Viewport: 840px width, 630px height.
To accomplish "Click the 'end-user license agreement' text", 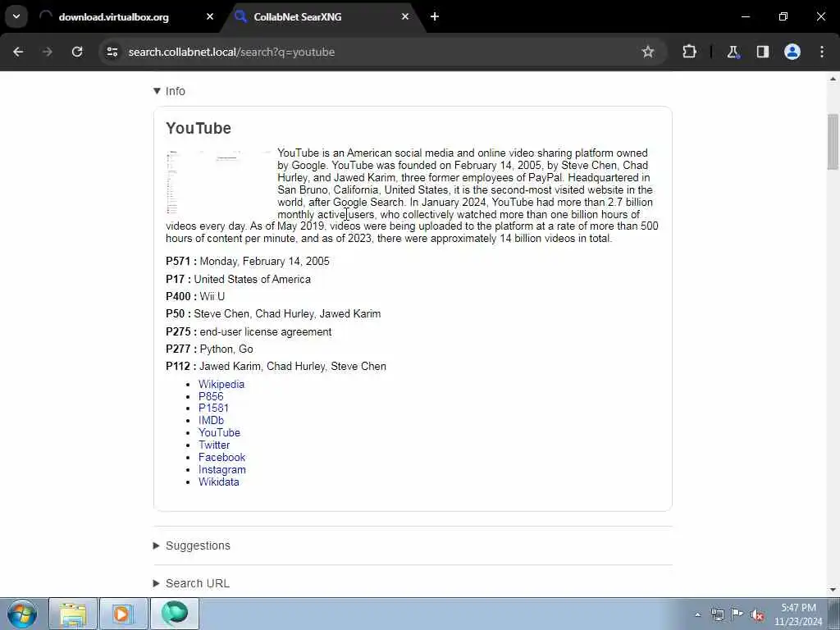I will tap(266, 331).
